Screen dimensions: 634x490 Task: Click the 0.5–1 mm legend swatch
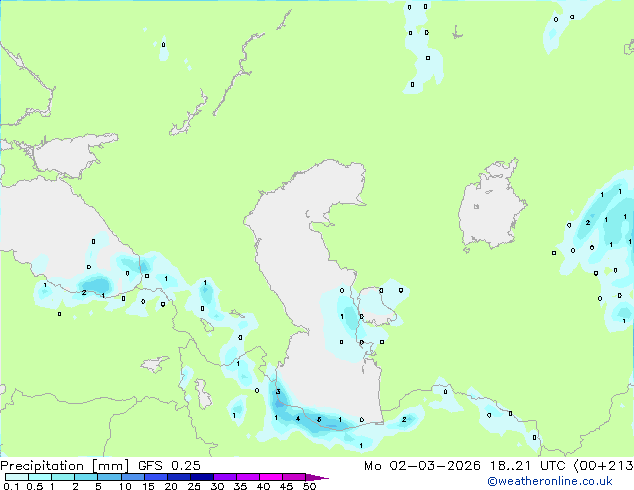click(x=40, y=477)
